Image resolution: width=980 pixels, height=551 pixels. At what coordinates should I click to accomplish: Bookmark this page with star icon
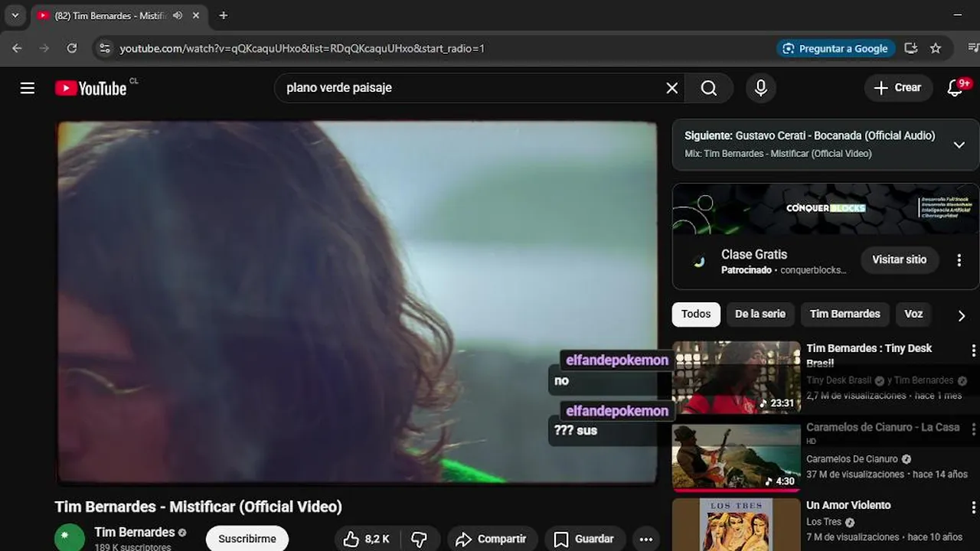[935, 48]
